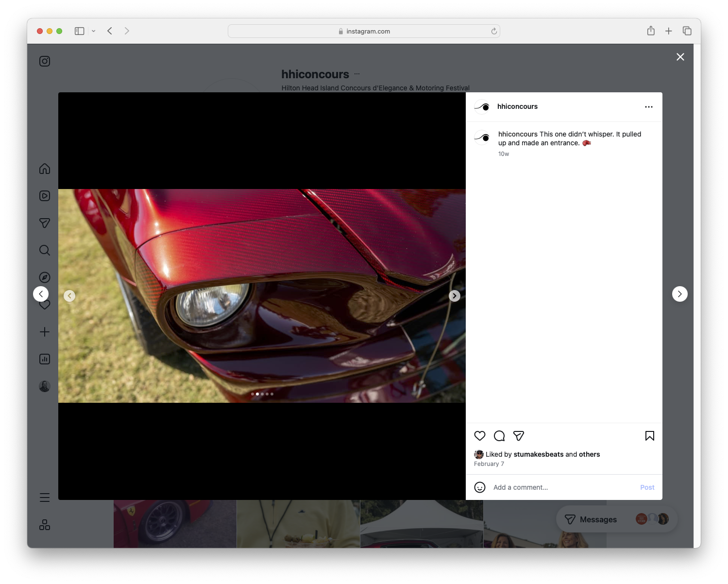Open Instagram Search

click(x=45, y=250)
